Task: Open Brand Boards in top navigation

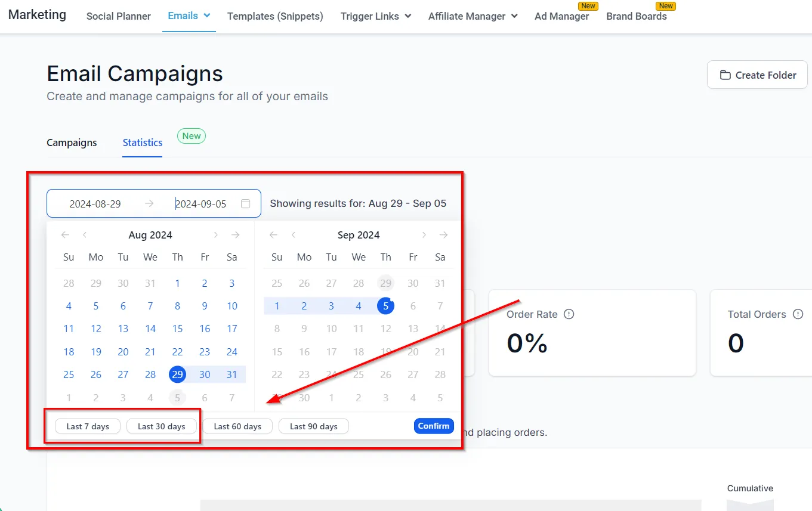Action: pyautogui.click(x=637, y=16)
